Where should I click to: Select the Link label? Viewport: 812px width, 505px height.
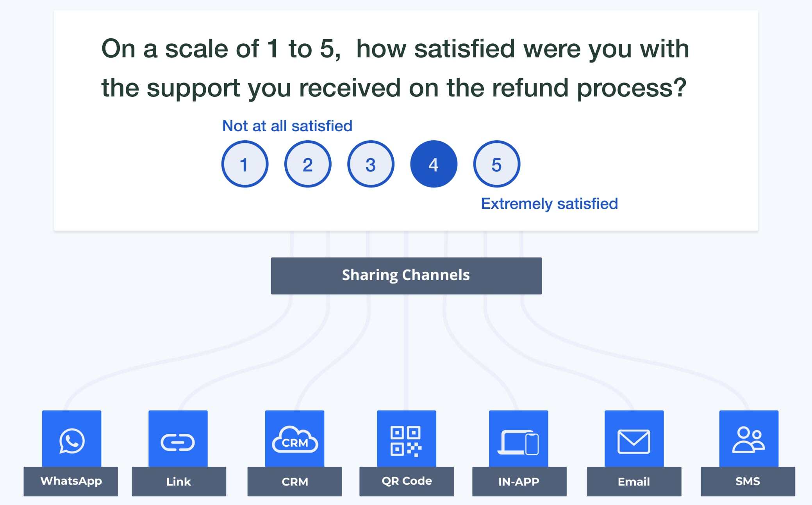pos(179,481)
